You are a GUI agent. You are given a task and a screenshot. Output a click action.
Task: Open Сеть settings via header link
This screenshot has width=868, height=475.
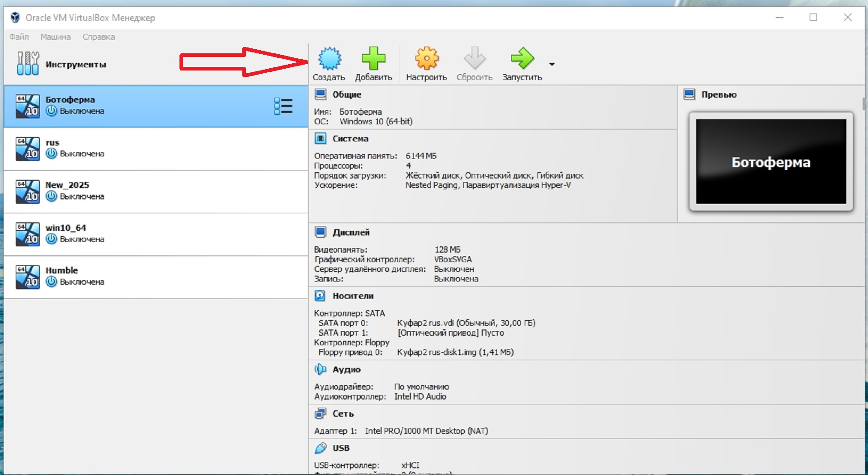pos(343,414)
